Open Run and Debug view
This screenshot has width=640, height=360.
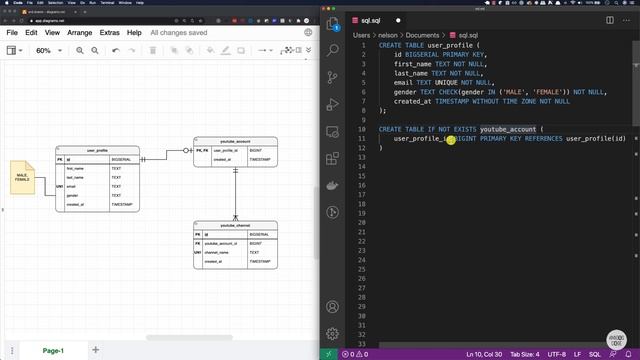point(333,104)
